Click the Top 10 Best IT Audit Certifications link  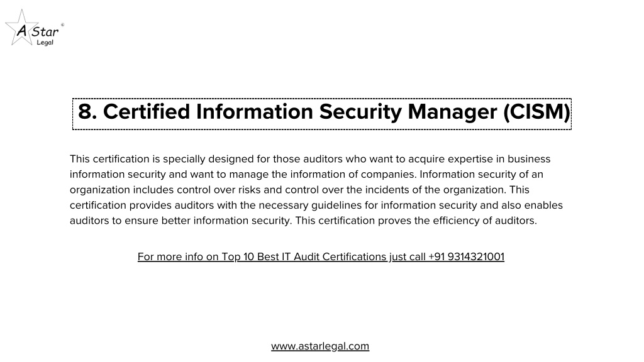tap(304, 256)
